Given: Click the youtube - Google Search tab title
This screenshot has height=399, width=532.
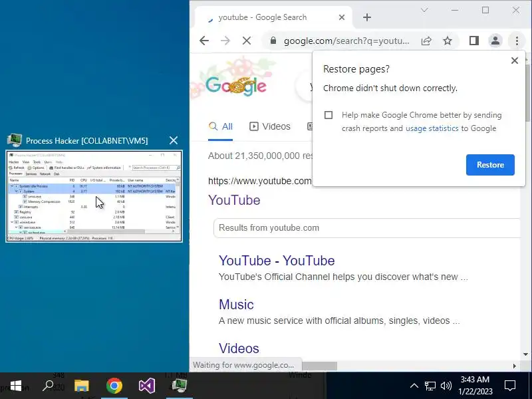Looking at the screenshot, I should [x=262, y=17].
